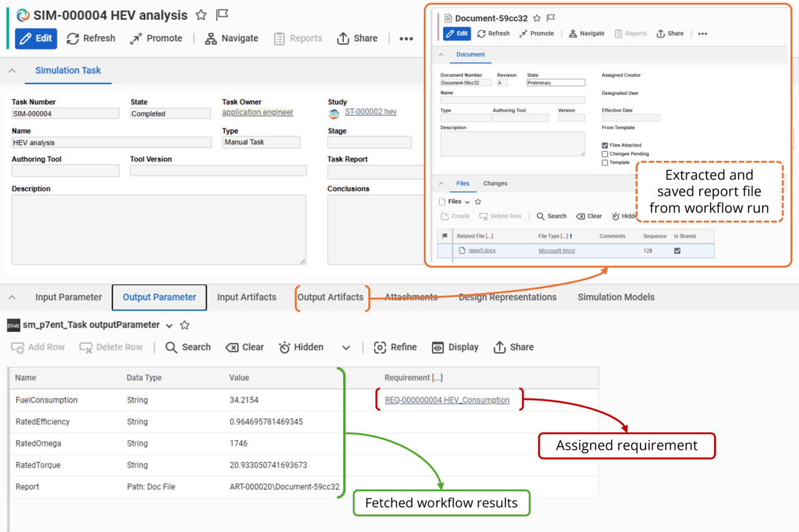Open the sm_p7ent_Task outputParameter dropdown
This screenshot has height=532, width=799.
click(x=167, y=325)
